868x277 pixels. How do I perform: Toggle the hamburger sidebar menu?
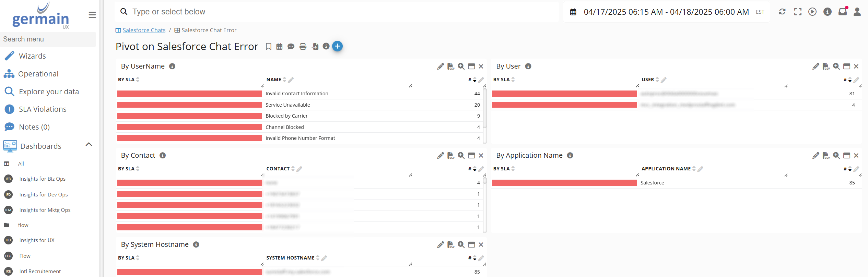(92, 15)
